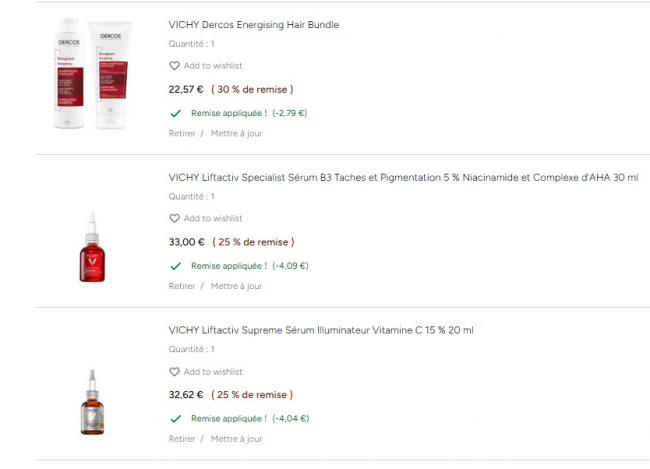Image resolution: width=650 pixels, height=469 pixels.
Task: Add Vitamine C serum to wishlist text
Action: coord(213,372)
